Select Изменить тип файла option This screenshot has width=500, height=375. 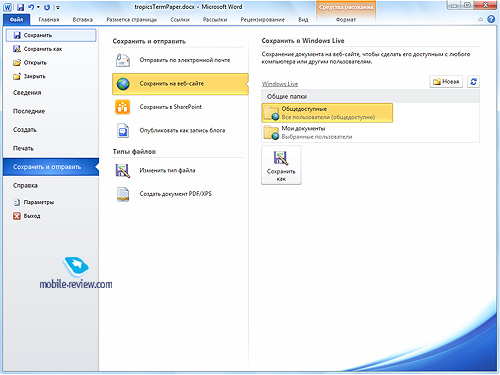tap(180, 171)
